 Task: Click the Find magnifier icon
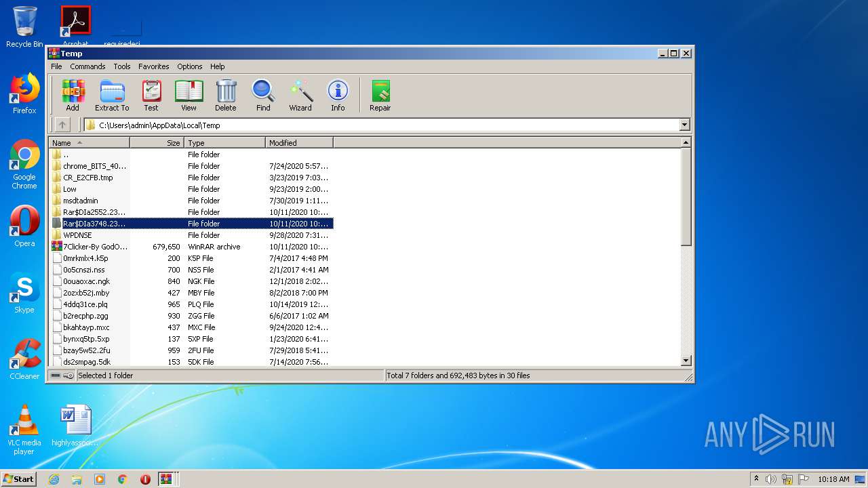[x=263, y=95]
